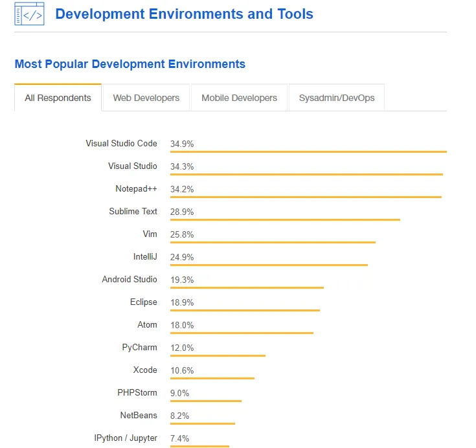Image resolution: width=476 pixels, height=448 pixels.
Task: Click the 34.3% value
Action: (182, 166)
